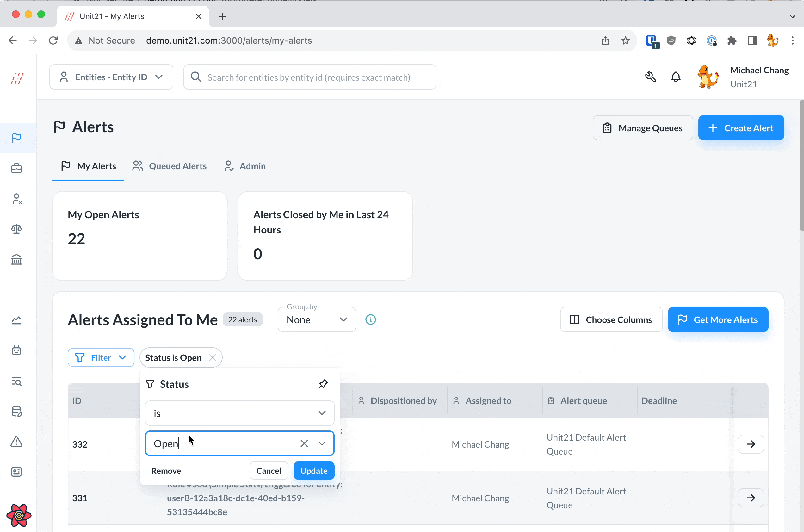Click the robot icon in left sidebar
804x532 pixels.
(16, 350)
